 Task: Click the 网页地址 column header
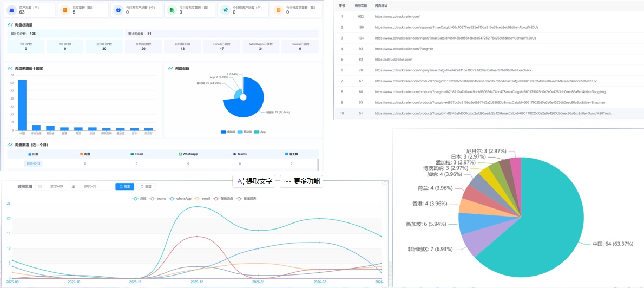tap(381, 6)
